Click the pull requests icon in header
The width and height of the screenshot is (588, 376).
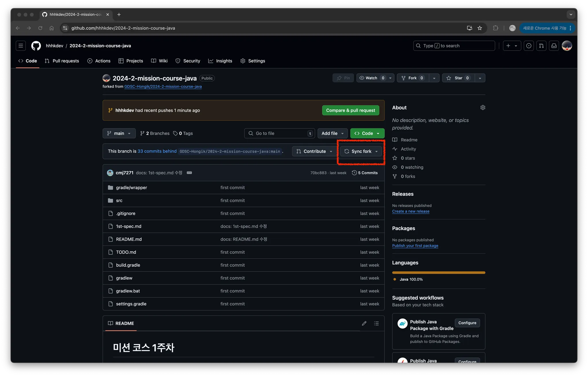click(x=541, y=46)
